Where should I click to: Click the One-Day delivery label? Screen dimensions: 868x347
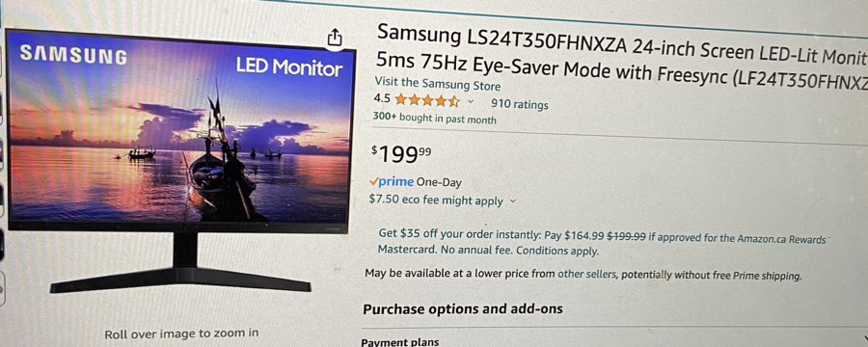(439, 182)
